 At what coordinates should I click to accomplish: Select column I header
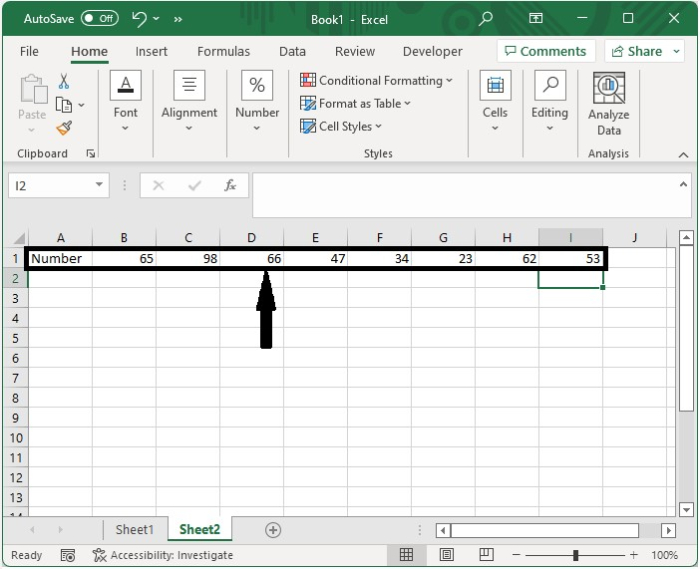click(571, 237)
